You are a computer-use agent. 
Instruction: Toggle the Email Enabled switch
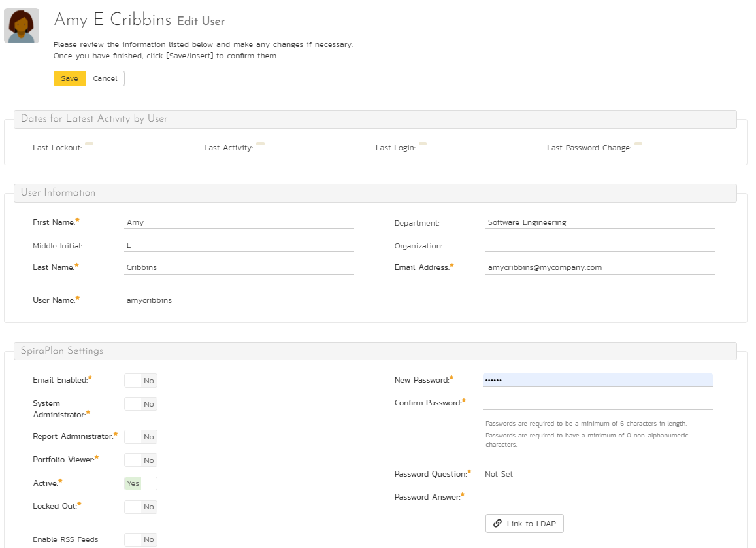pos(140,381)
